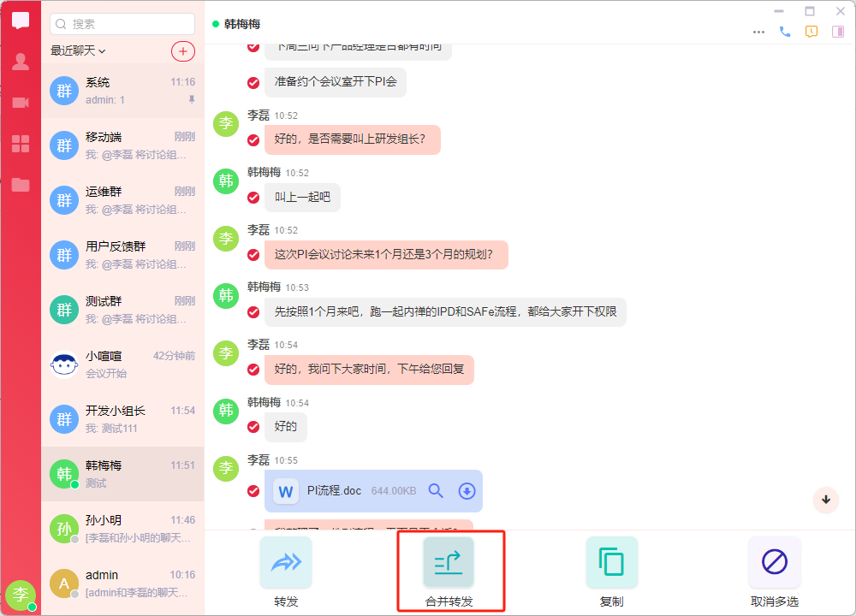Viewport: 856px width, 616px height.
Task: Start a voice call with 韩梅梅
Action: [785, 32]
